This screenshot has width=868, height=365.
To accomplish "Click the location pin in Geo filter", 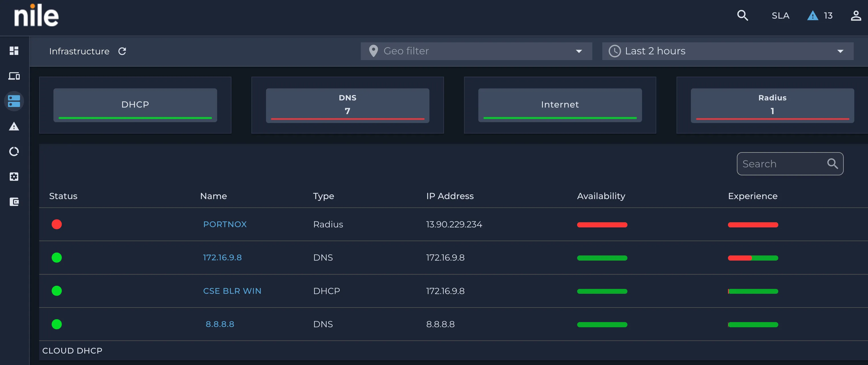I will point(373,51).
